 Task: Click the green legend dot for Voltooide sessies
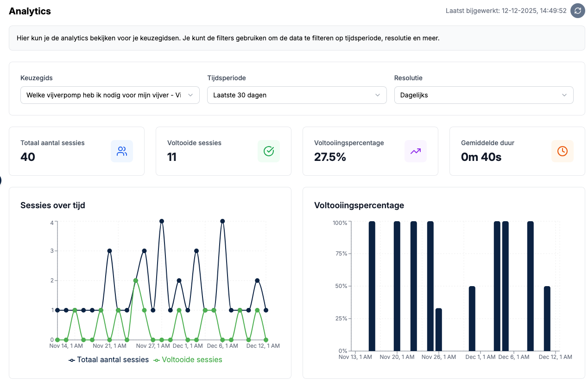[x=156, y=360]
